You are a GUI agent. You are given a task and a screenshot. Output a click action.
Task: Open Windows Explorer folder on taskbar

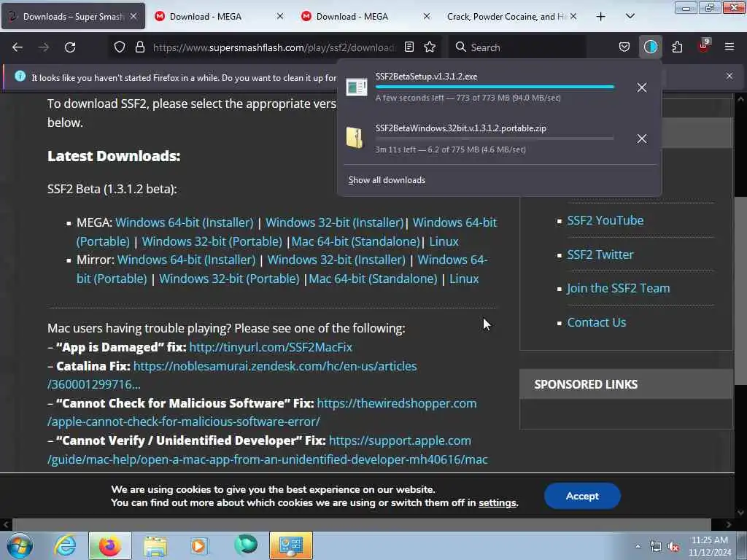pyautogui.click(x=155, y=545)
